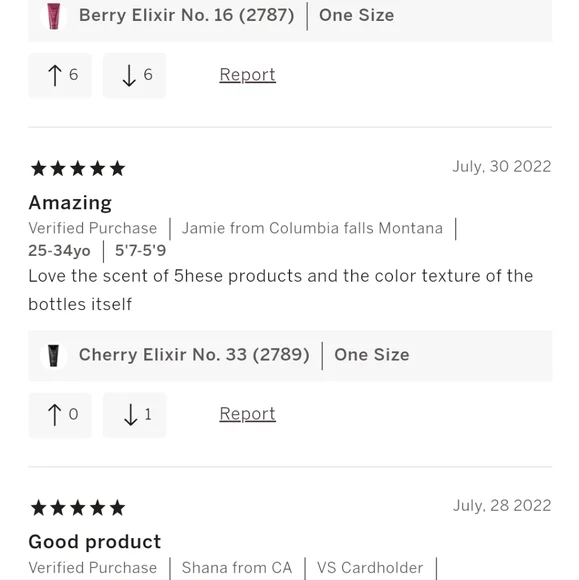Viewport: 579px width, 580px height.
Task: Upvote the Berry Elixir review
Action: [60, 75]
